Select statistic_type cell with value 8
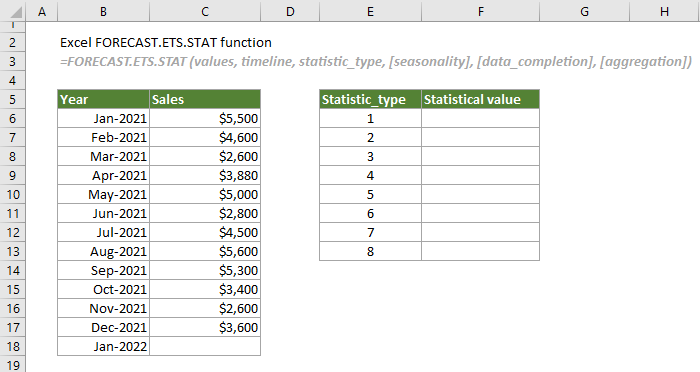 tap(370, 251)
